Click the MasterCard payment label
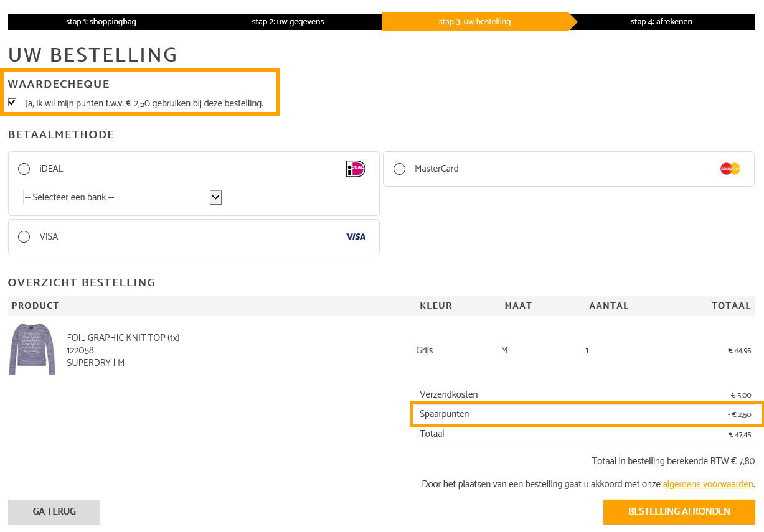Image resolution: width=764 pixels, height=532 pixels. pyautogui.click(x=436, y=169)
